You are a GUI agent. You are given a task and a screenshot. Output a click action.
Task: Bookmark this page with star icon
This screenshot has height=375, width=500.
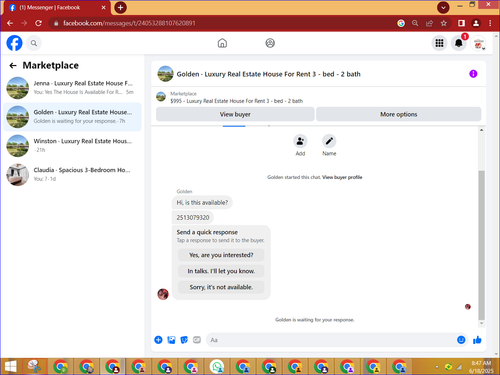(444, 23)
